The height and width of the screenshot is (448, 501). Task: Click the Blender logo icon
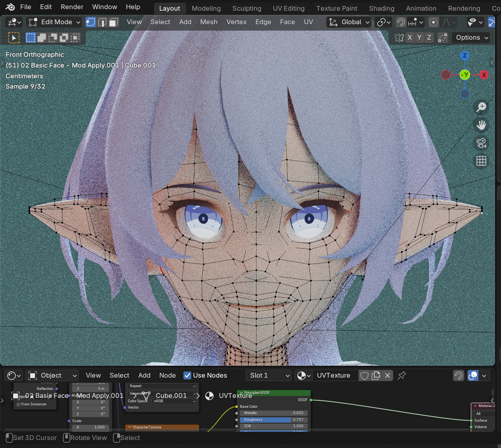coord(10,7)
